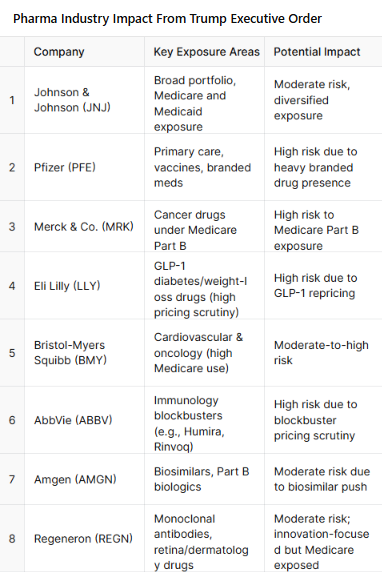382x572 pixels.
Task: Click the Potential Impact column header
Action: [323, 51]
